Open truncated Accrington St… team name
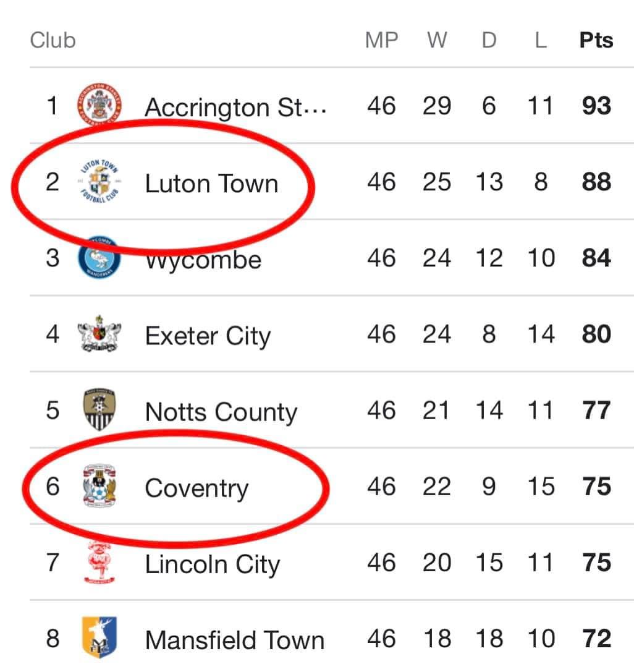The width and height of the screenshot is (634, 672). [235, 108]
